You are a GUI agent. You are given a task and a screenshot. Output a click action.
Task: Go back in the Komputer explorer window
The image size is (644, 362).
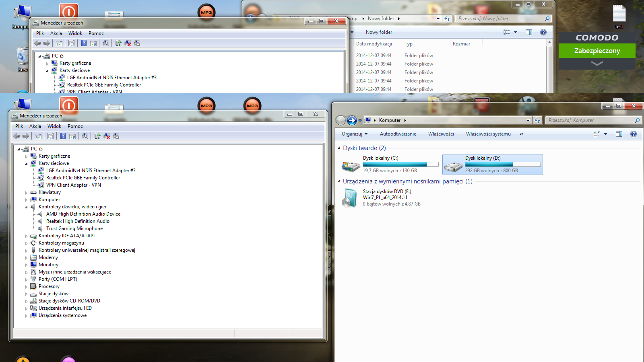pyautogui.click(x=341, y=120)
